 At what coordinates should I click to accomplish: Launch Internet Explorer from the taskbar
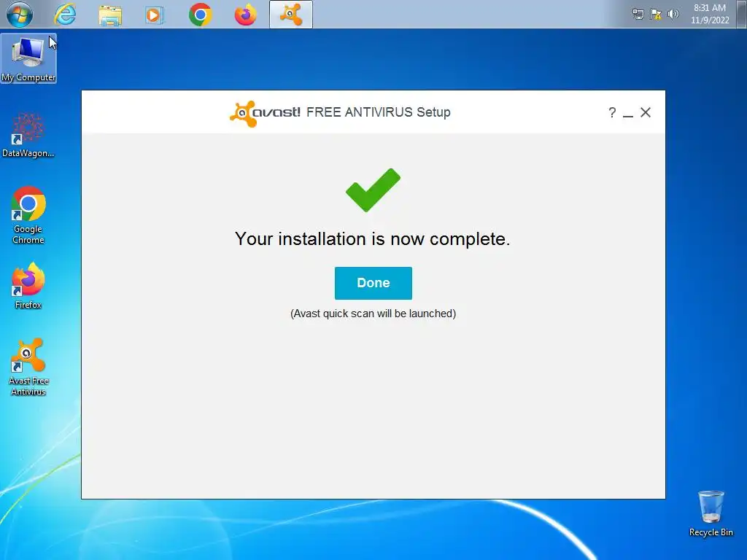[65, 15]
